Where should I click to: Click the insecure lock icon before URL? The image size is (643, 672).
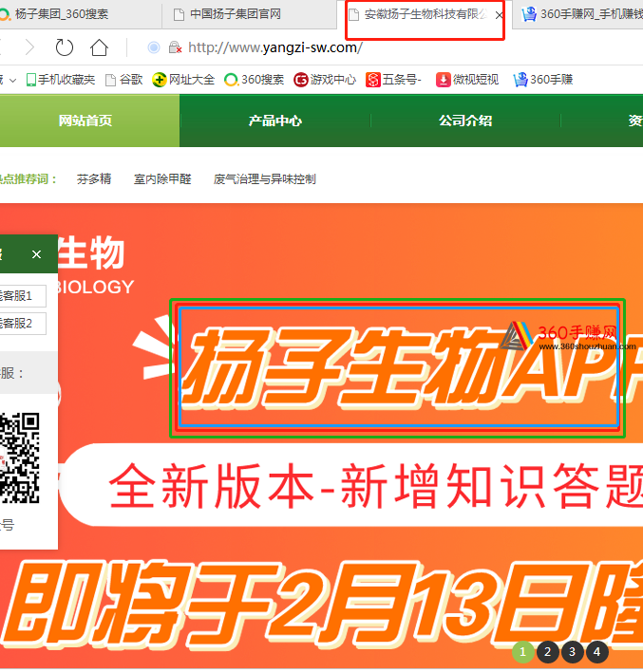pyautogui.click(x=175, y=47)
